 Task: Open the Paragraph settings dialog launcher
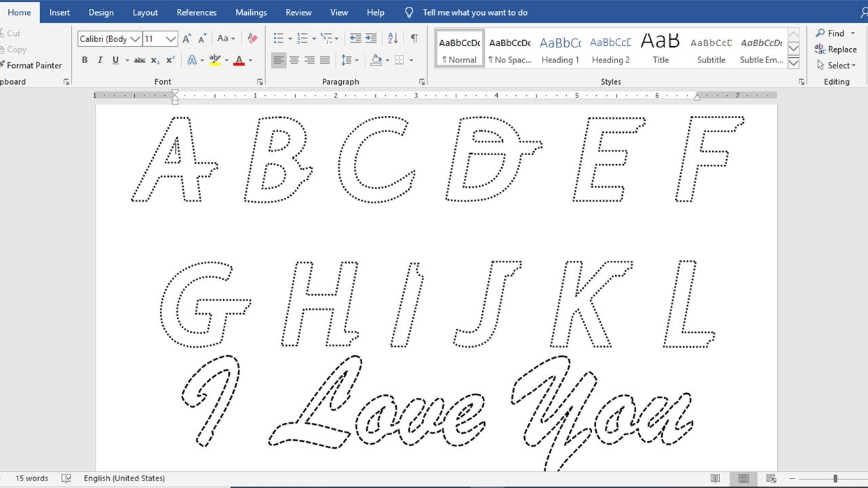click(x=422, y=82)
